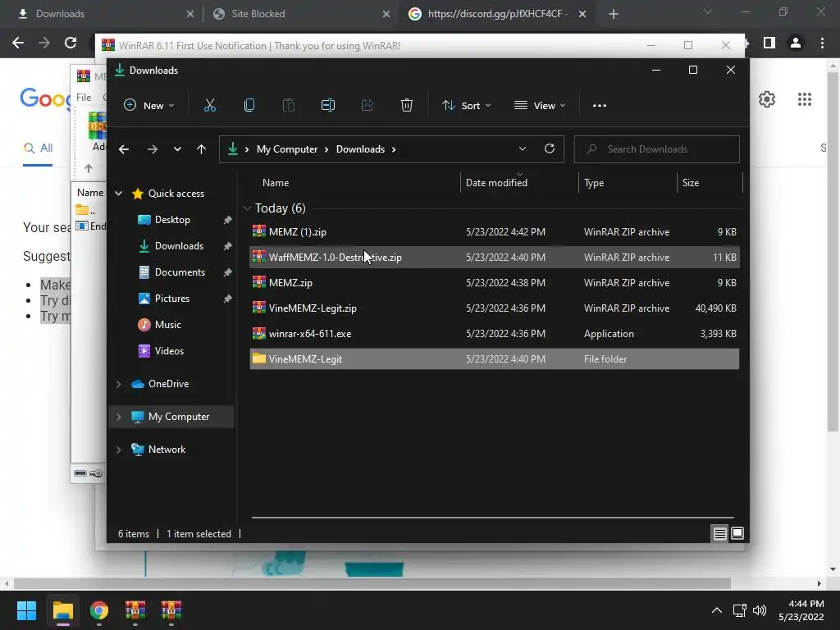Click the Cut scissors icon in Explorer toolbar
Viewport: 840px width, 630px height.
209,106
